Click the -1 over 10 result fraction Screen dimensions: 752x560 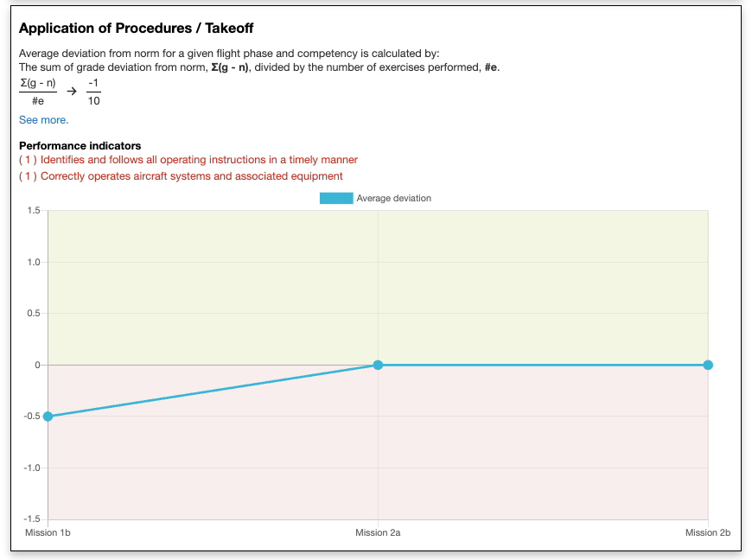coord(93,92)
